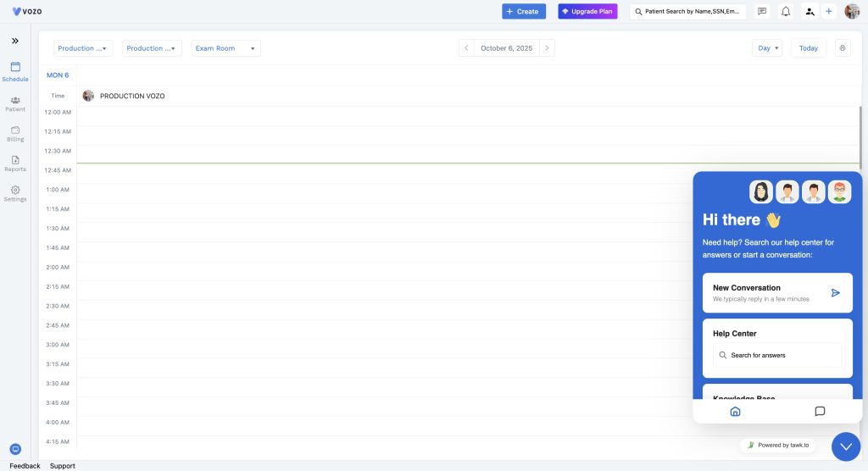This screenshot has width=868, height=471.
Task: Open the Day view dropdown
Action: (767, 48)
